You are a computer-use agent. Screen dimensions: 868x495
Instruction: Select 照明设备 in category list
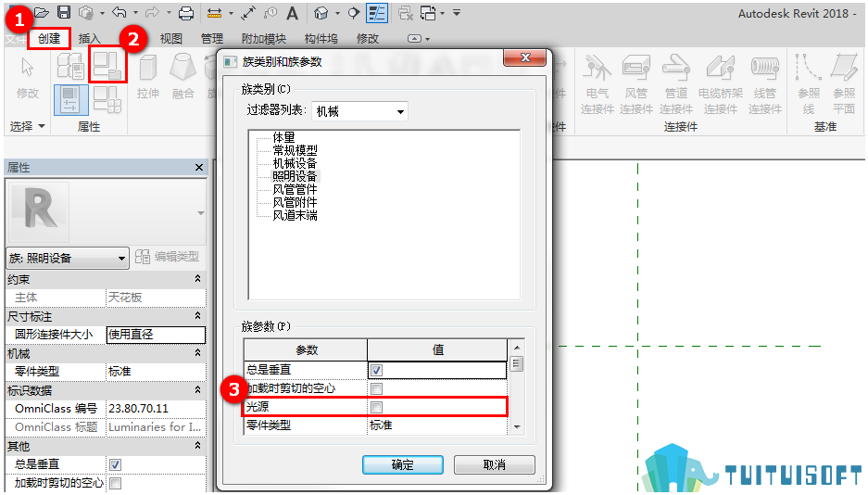(296, 176)
